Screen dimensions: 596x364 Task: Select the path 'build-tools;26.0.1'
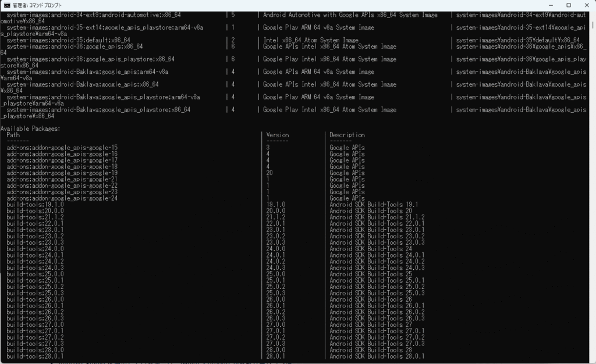35,305
